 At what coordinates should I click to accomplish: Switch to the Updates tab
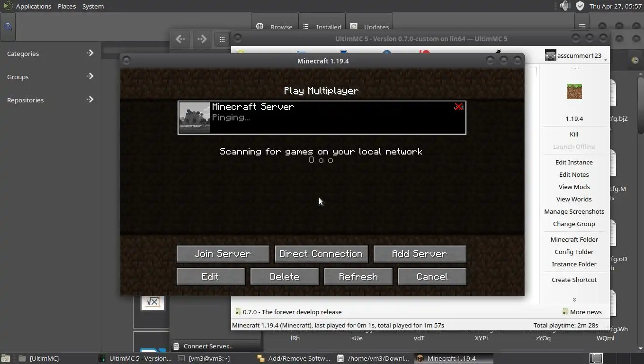click(x=370, y=27)
